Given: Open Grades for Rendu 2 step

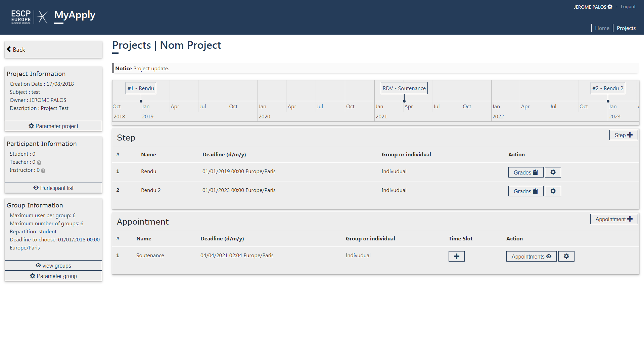Looking at the screenshot, I should coord(525,191).
